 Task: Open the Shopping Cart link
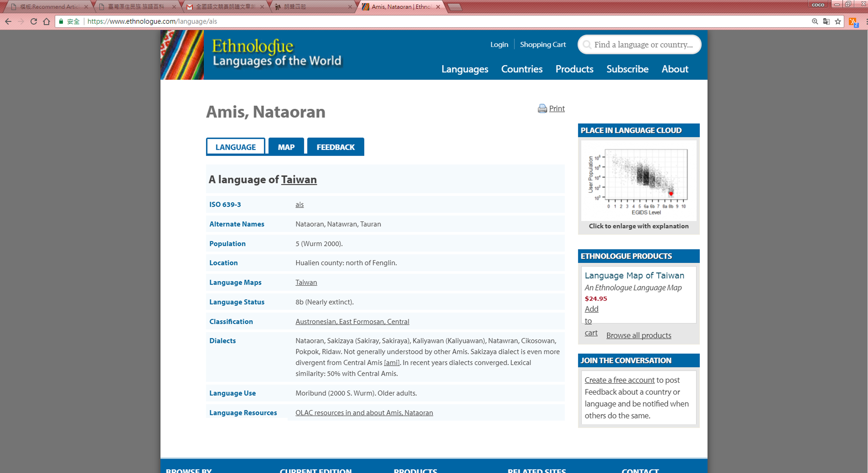pos(543,44)
